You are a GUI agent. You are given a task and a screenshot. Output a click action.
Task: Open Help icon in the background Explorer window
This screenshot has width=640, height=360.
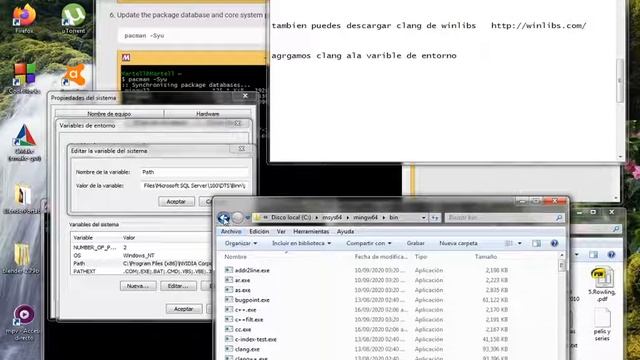tap(611, 255)
